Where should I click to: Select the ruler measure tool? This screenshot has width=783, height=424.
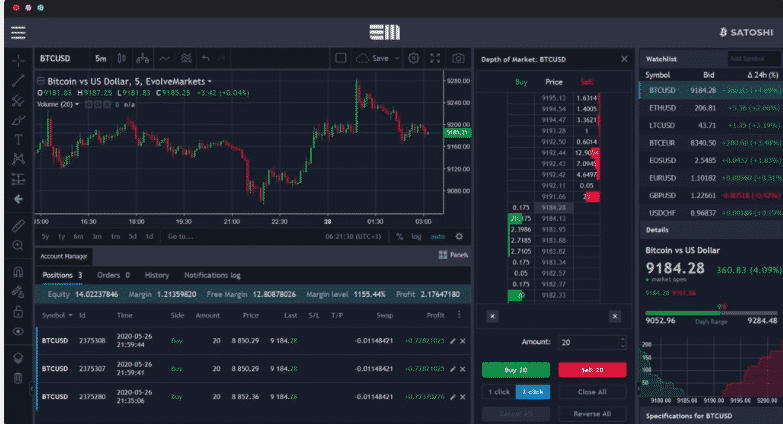[x=17, y=224]
